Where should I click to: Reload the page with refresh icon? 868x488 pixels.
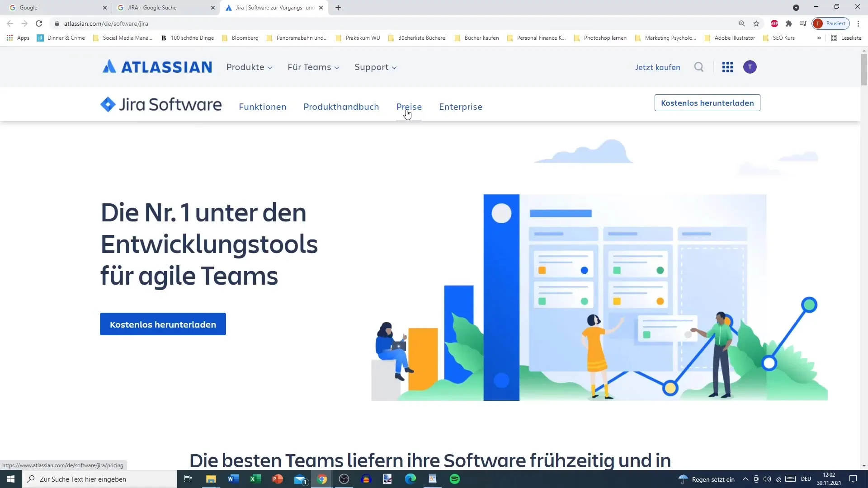coord(39,23)
